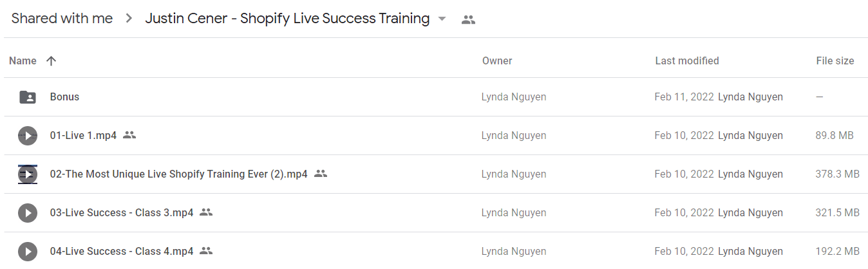Click the video thumbnail of 02-The Most Unique Live Shopify Training

point(28,174)
